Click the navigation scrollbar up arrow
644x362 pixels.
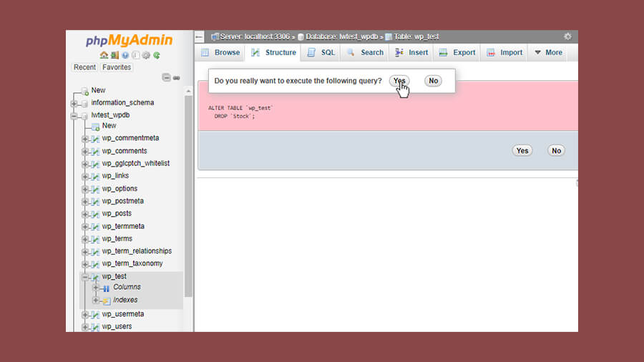click(x=188, y=91)
